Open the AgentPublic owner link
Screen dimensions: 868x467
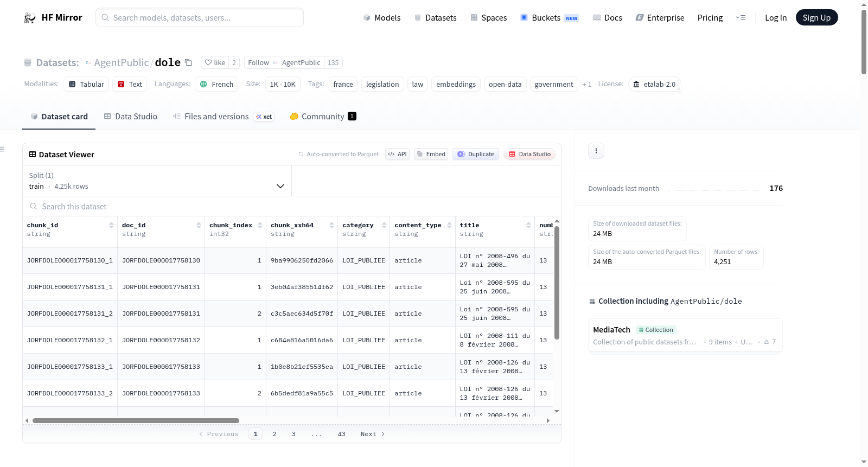[122, 62]
